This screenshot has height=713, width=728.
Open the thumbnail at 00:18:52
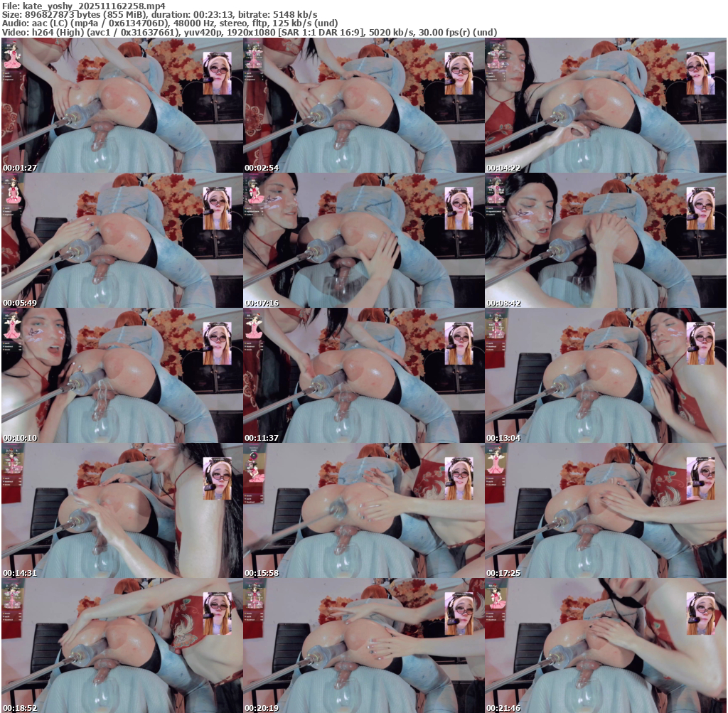click(x=122, y=646)
